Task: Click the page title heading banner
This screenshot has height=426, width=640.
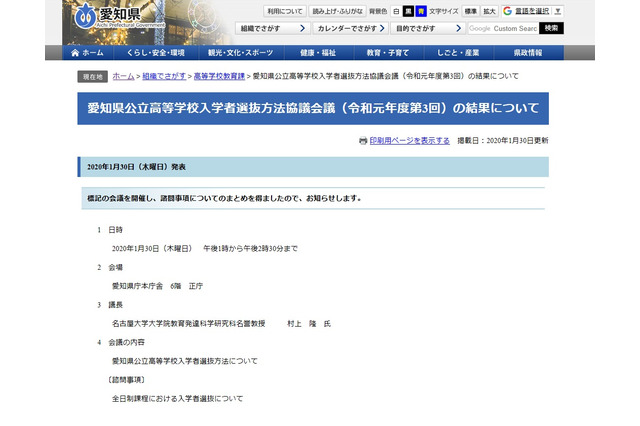Action: click(x=313, y=109)
